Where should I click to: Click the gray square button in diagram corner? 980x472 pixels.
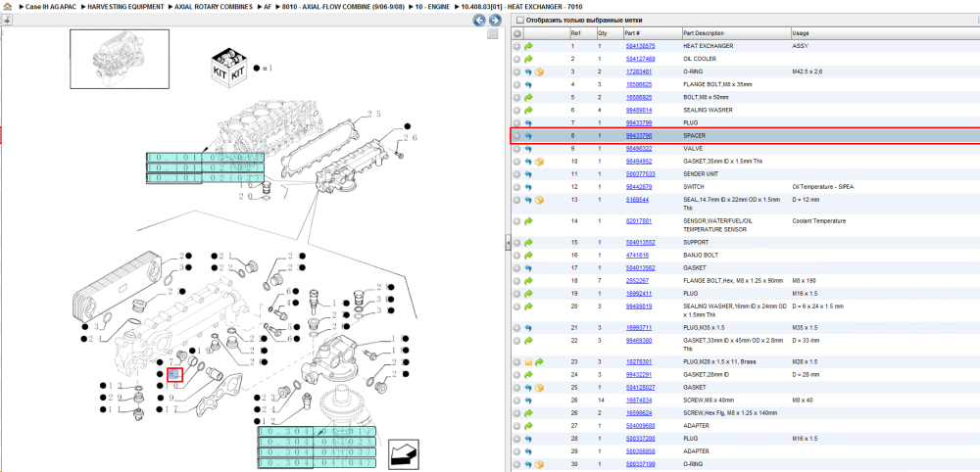tap(493, 33)
